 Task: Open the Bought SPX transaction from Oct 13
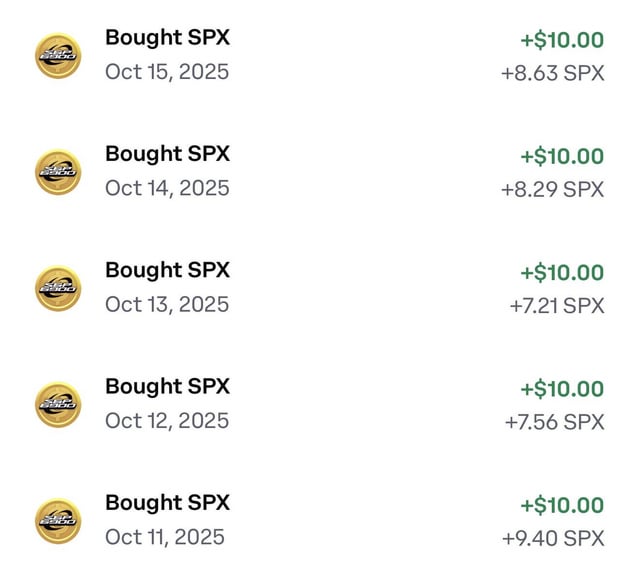coord(167,270)
